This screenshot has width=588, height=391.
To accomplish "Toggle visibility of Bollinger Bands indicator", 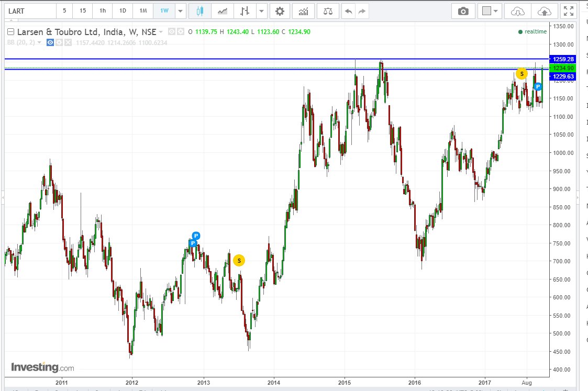I will pos(50,43).
